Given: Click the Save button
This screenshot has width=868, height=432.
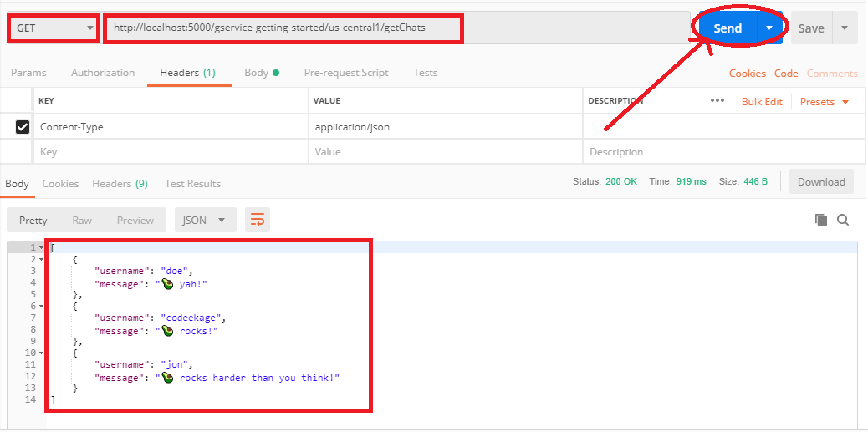Looking at the screenshot, I should tap(811, 28).
